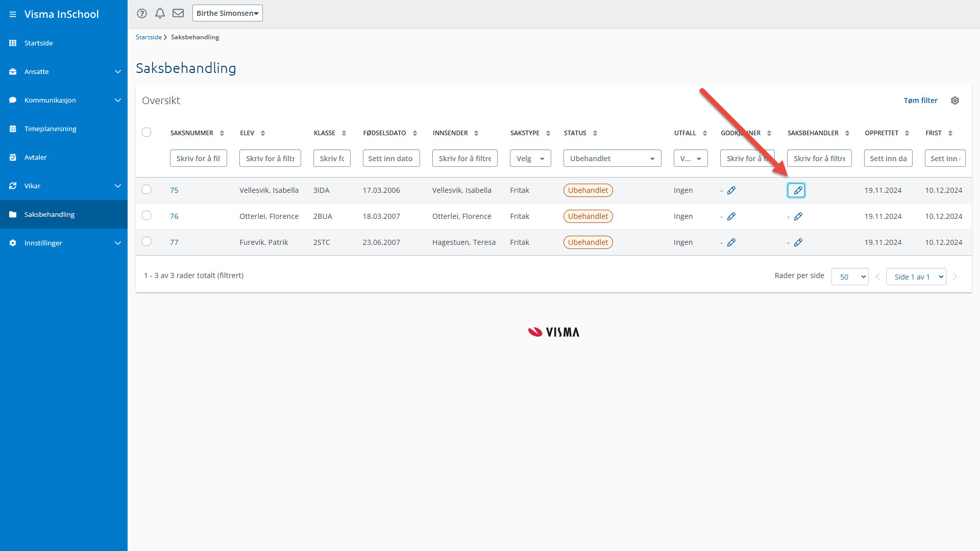The width and height of the screenshot is (980, 551).
Task: Toggle the hamburger menu icon
Action: [13, 14]
